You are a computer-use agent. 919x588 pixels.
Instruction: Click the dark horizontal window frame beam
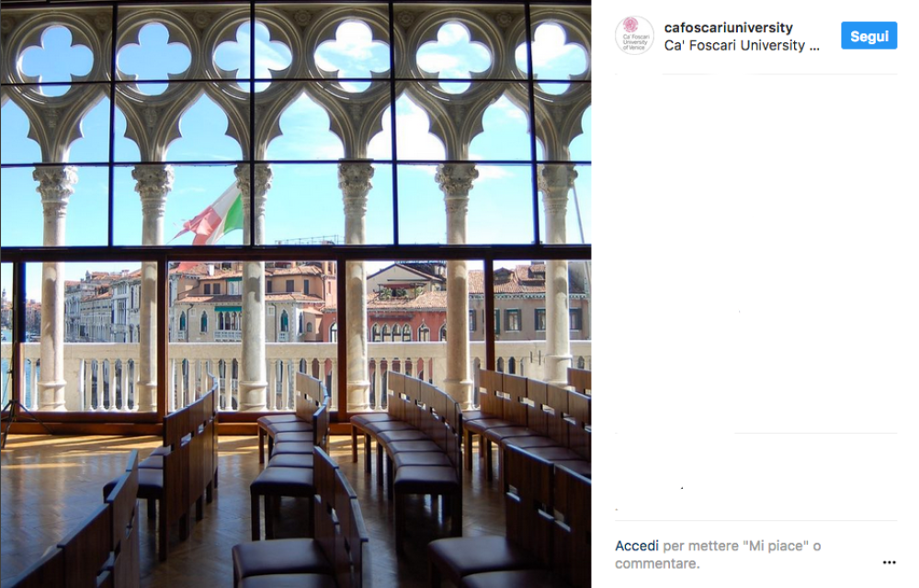[295, 253]
